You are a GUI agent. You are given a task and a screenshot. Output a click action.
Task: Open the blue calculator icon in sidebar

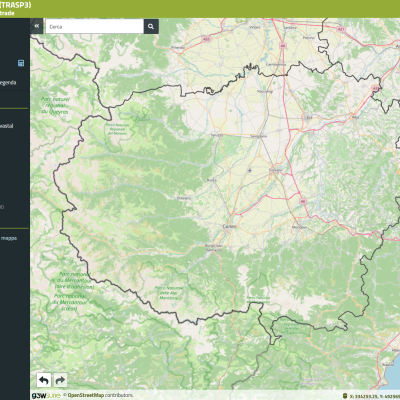tap(21, 63)
